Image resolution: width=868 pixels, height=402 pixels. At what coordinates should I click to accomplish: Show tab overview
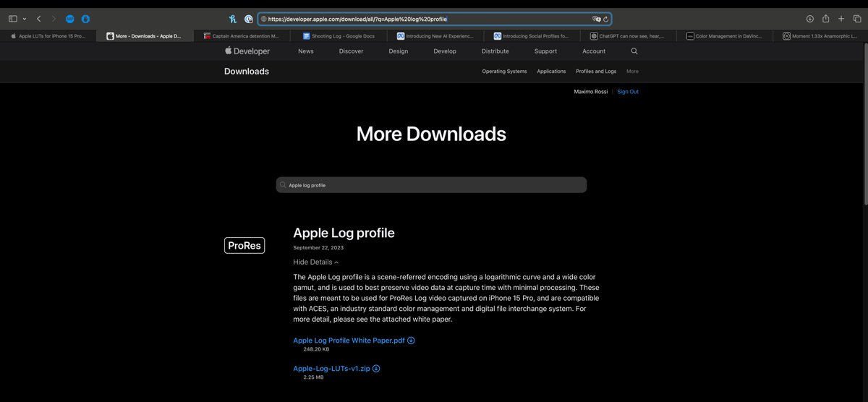[856, 19]
